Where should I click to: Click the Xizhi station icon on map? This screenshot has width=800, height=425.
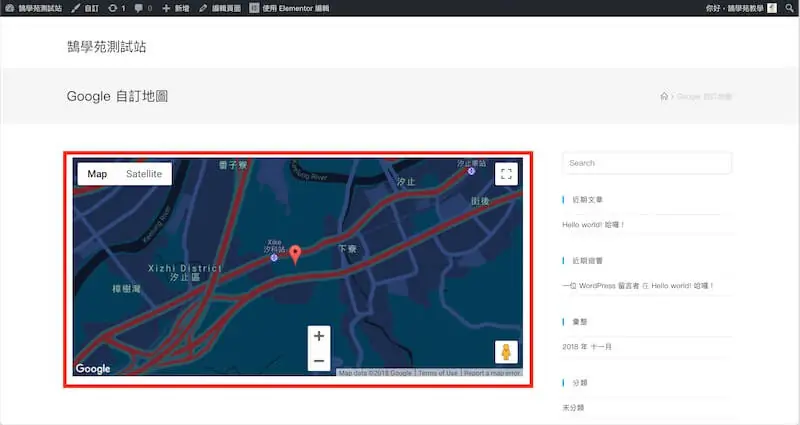click(471, 171)
